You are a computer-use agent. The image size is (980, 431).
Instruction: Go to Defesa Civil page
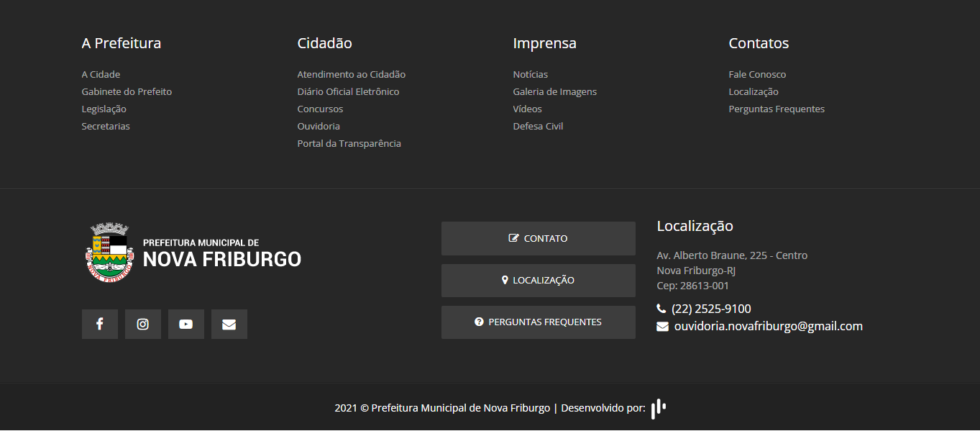538,127
